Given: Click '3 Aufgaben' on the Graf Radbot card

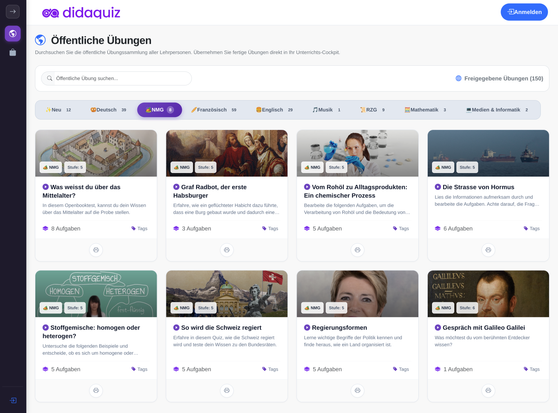Looking at the screenshot, I should click(192, 228).
